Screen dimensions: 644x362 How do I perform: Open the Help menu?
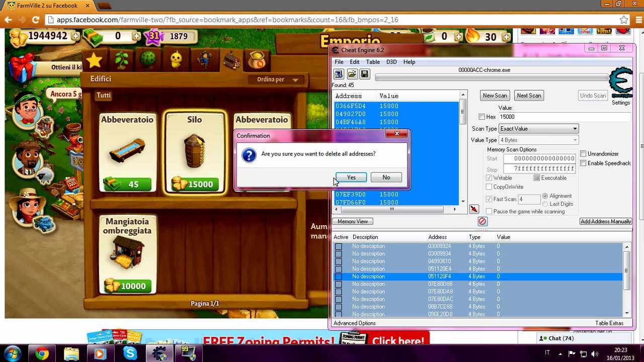pyautogui.click(x=409, y=62)
